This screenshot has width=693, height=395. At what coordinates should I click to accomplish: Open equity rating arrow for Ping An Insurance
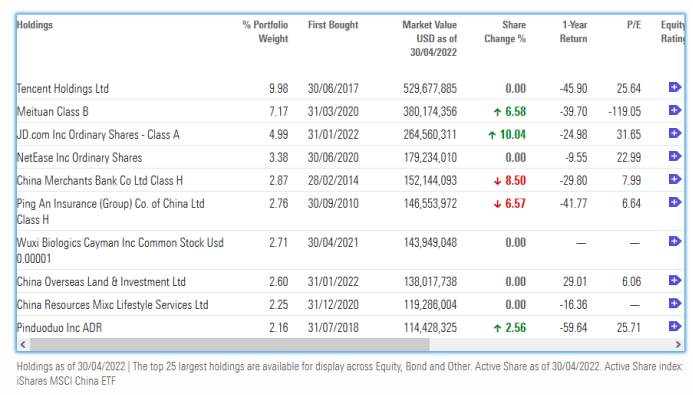pos(674,202)
